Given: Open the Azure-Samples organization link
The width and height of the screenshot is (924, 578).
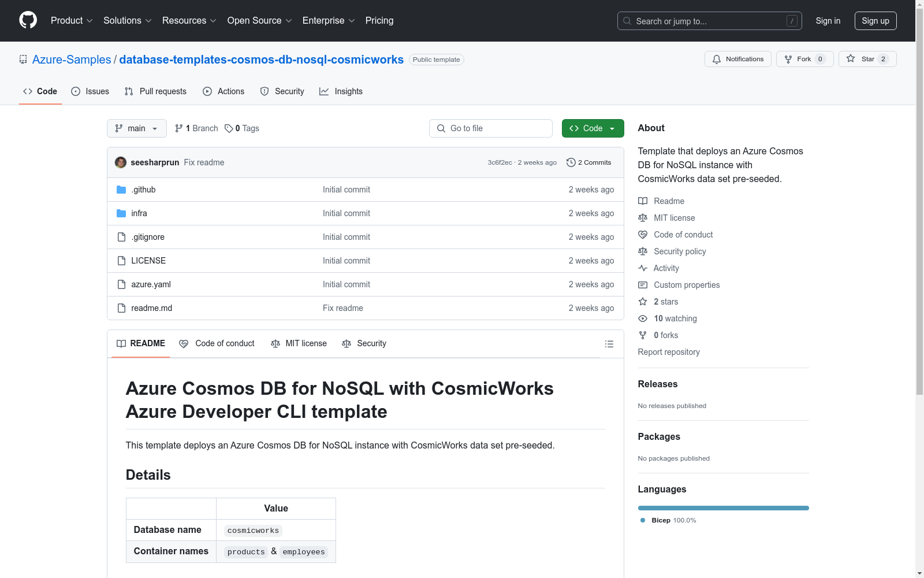Looking at the screenshot, I should click(72, 60).
